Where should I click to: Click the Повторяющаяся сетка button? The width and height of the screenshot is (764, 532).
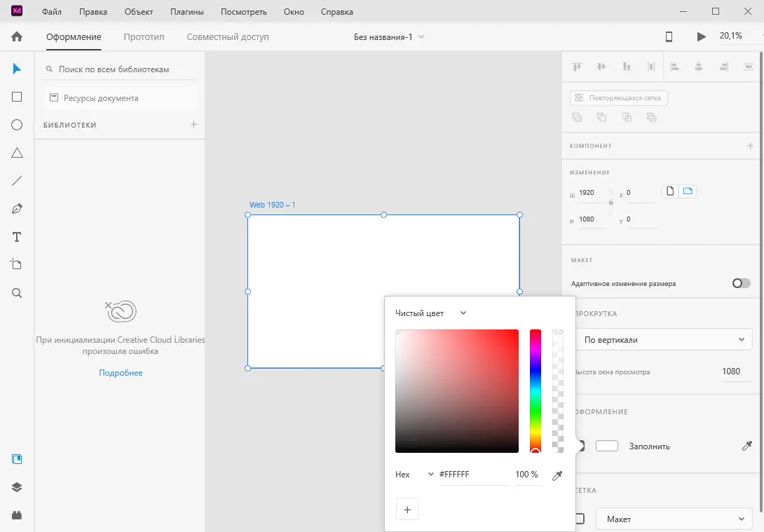tap(618, 98)
